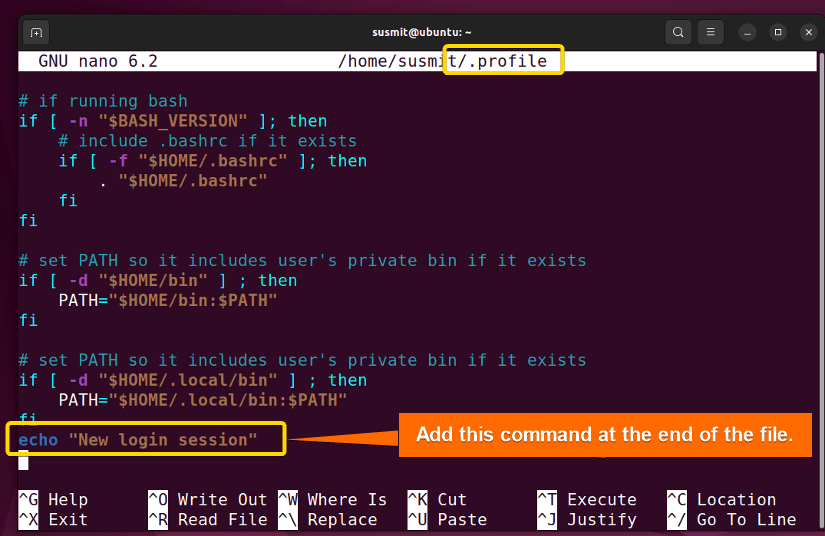
Task: Open the terminal search icon
Action: 678,33
